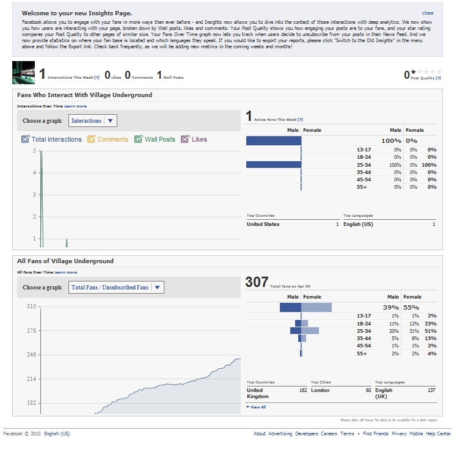Open the Find Friends footer link
This screenshot has width=476, height=450.
(376, 434)
